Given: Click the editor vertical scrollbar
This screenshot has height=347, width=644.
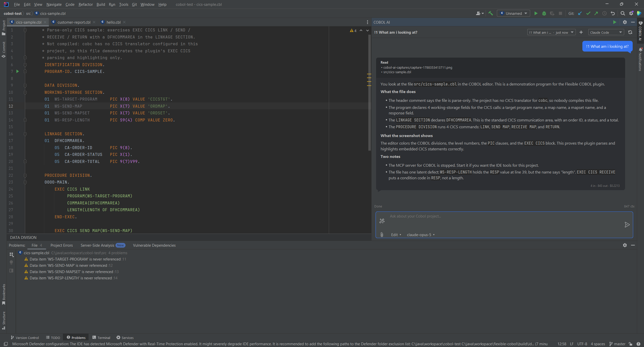Looking at the screenshot, I should tap(369, 93).
